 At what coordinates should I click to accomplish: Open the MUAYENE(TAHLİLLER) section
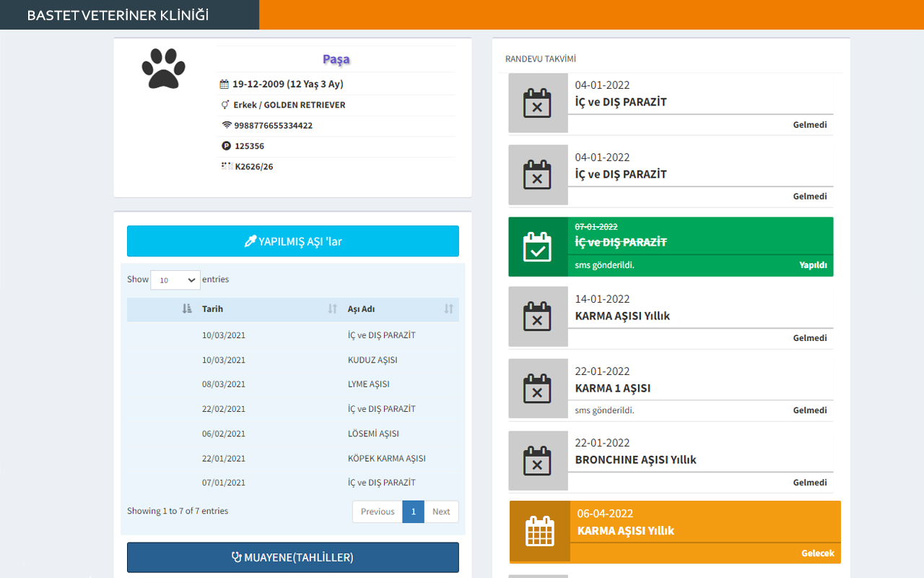pyautogui.click(x=293, y=558)
